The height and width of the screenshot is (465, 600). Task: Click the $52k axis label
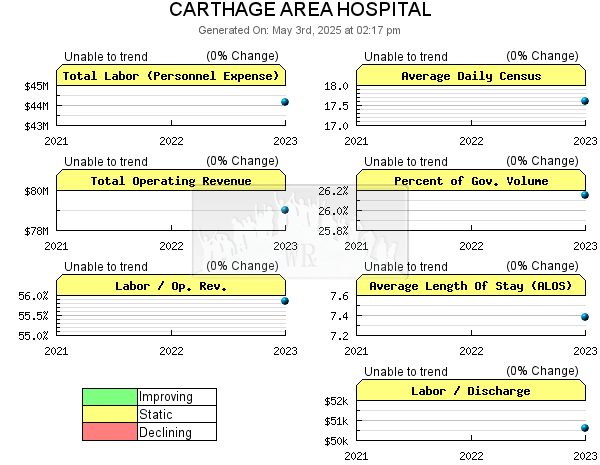(x=336, y=401)
